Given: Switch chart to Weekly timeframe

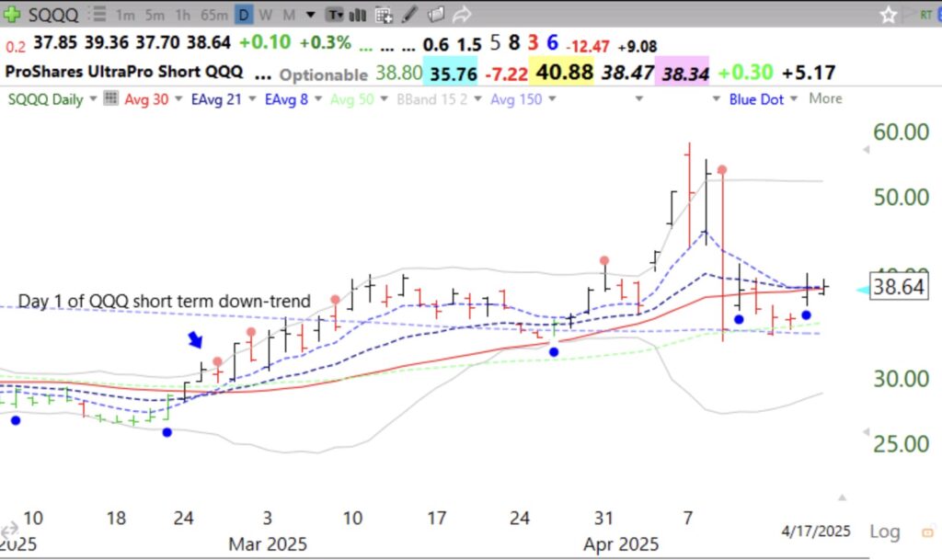Looking at the screenshot, I should [x=265, y=15].
